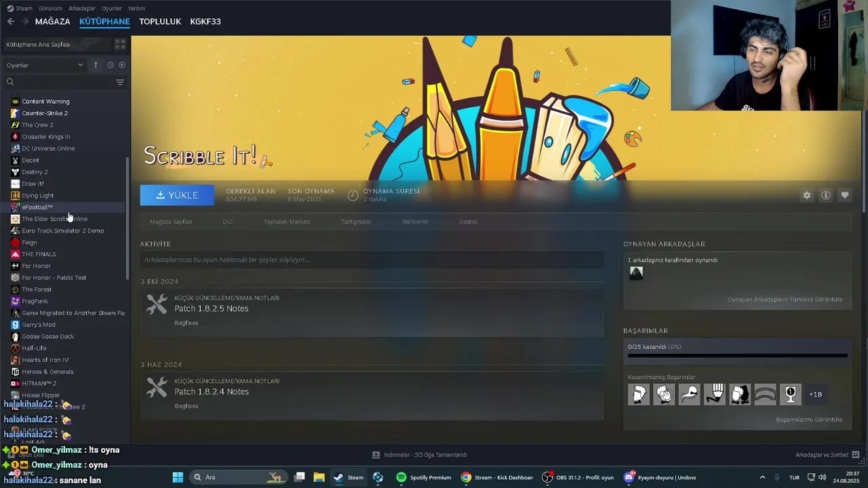Open the friends and chat icon
Viewport: 868px width, 488px height.
[856, 455]
